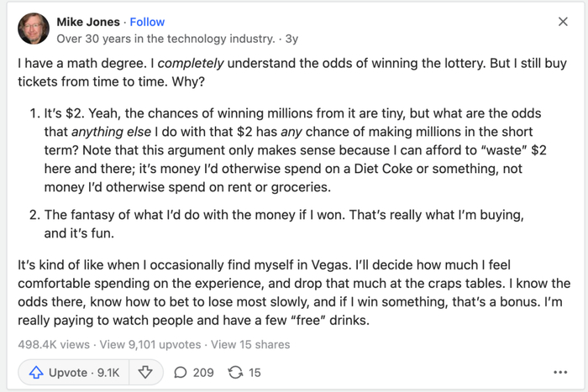The height and width of the screenshot is (392, 588).
Task: Follow Mike Jones
Action: [x=147, y=22]
